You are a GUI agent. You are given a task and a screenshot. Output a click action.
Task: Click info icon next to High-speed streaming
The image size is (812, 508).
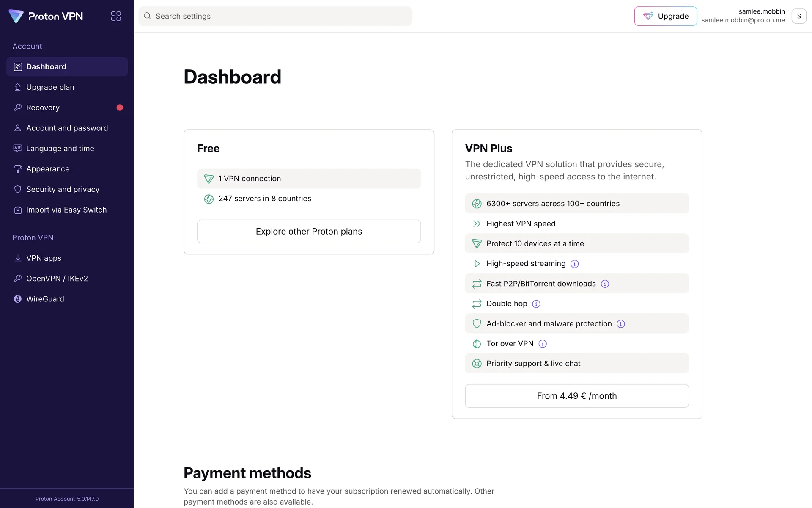coord(574,264)
